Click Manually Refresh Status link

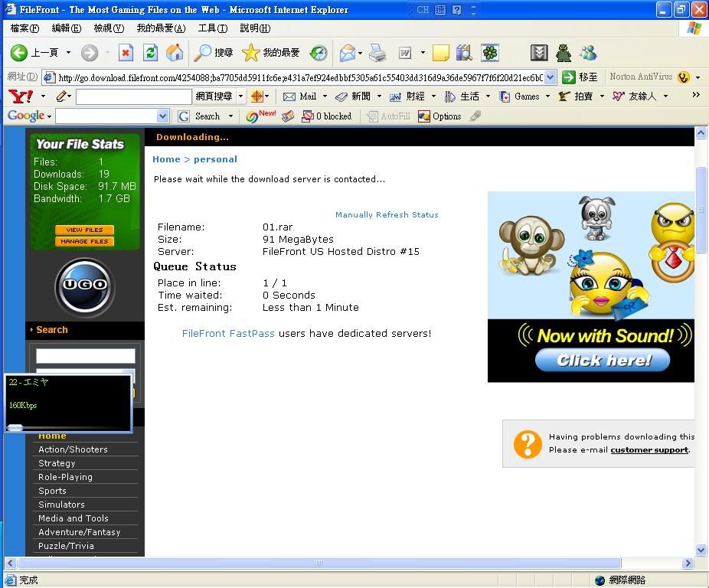[387, 215]
